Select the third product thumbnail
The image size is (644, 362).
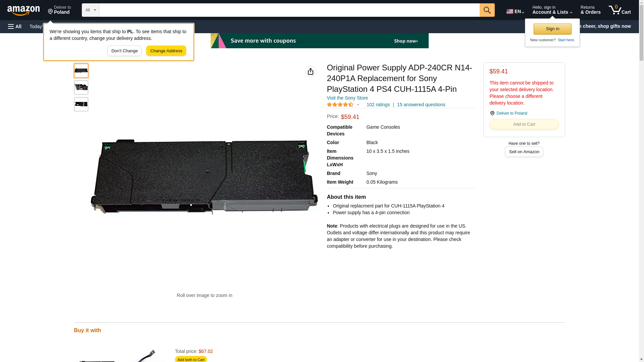pyautogui.click(x=81, y=104)
